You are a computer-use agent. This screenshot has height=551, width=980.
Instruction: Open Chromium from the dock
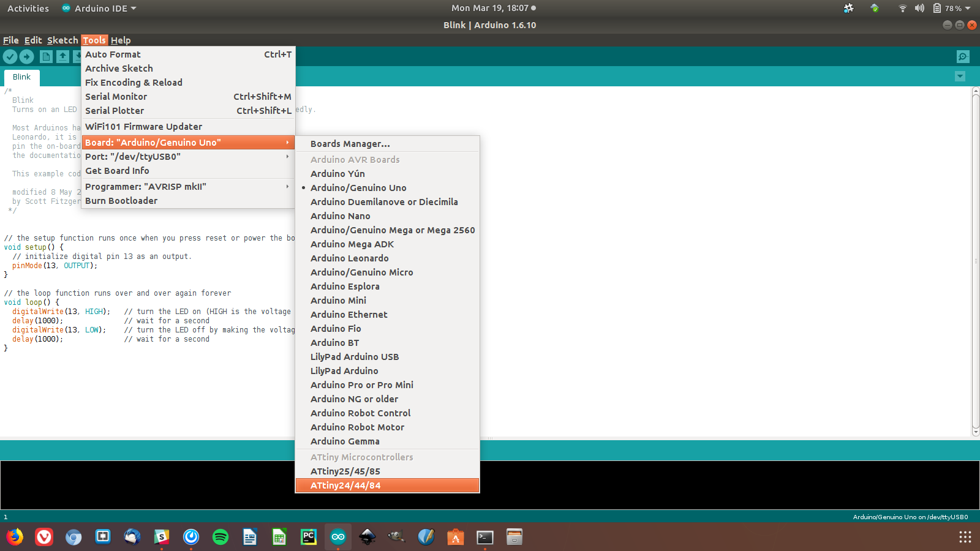click(73, 537)
